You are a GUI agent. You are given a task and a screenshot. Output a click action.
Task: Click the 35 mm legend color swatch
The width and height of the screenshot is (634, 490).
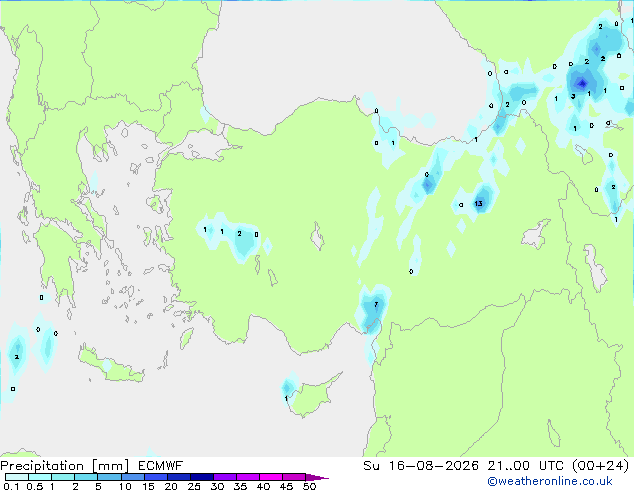[247, 477]
